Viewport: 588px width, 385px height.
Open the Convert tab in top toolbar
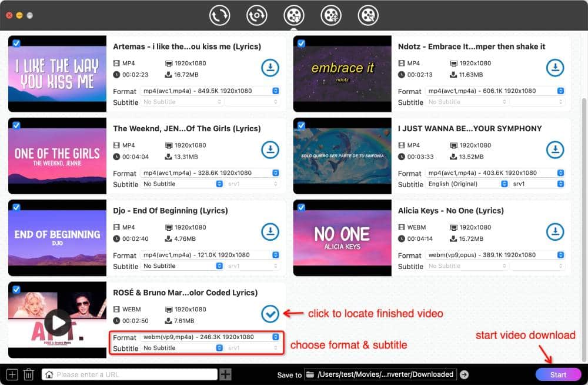point(219,15)
